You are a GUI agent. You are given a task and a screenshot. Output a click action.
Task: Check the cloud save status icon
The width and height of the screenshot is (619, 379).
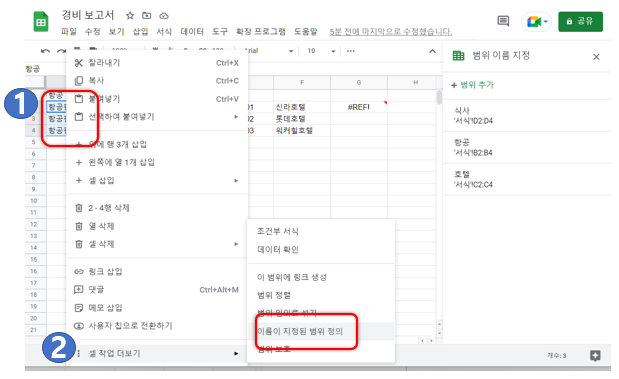tap(164, 16)
